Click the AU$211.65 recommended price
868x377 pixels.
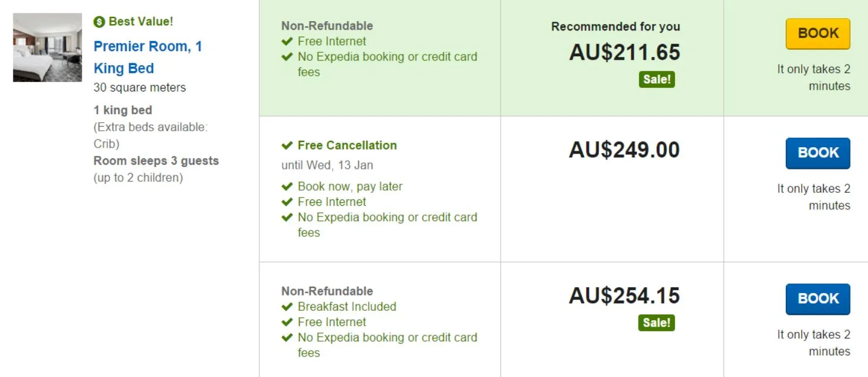click(624, 53)
